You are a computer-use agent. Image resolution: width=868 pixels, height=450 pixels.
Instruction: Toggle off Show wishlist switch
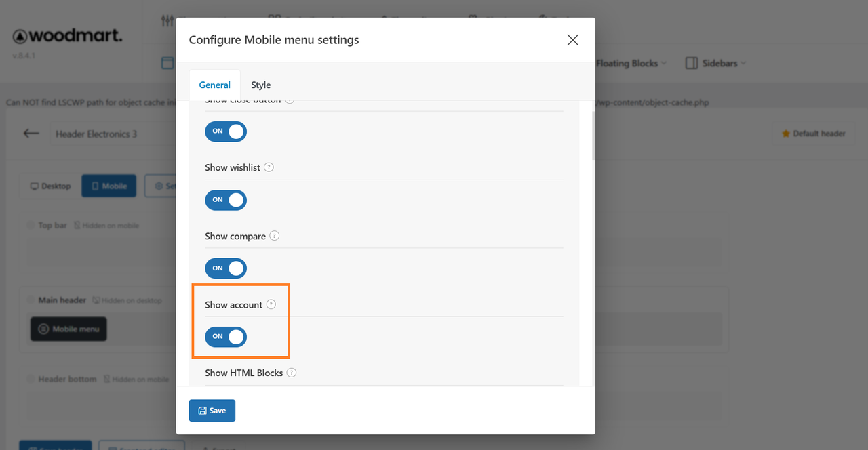tap(226, 200)
